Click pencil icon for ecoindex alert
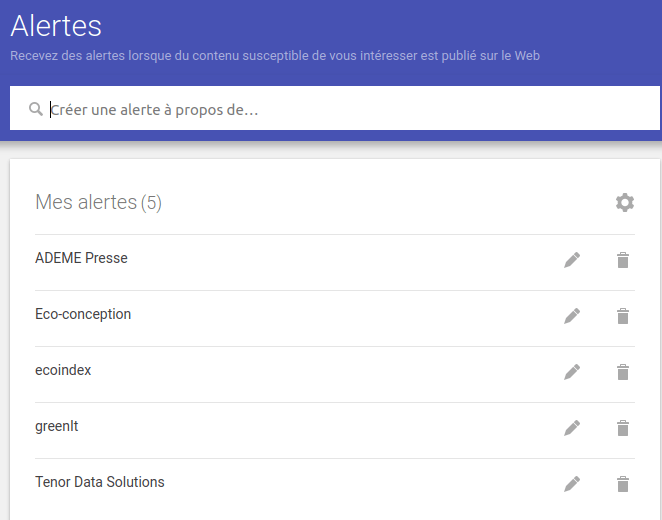 pyautogui.click(x=572, y=372)
